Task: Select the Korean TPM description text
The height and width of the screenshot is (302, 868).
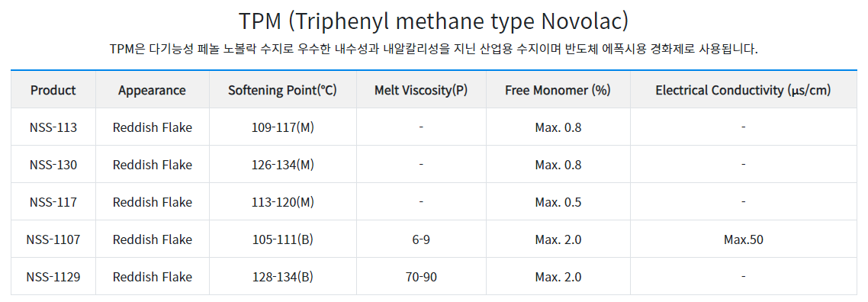Action: [434, 50]
